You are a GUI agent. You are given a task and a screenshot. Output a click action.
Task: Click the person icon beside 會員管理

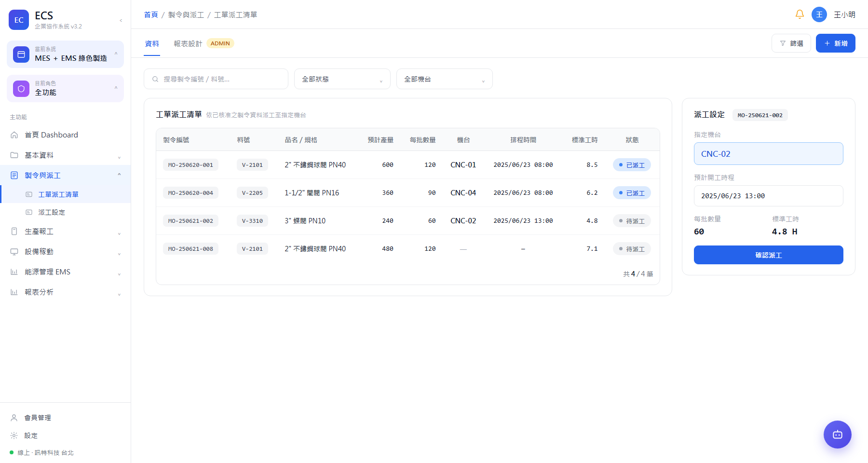click(x=14, y=418)
